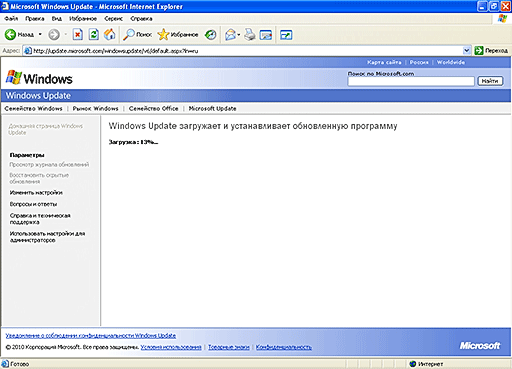Screen dimensions: 512x369
Task: Open the Правка menu
Action: click(x=35, y=19)
